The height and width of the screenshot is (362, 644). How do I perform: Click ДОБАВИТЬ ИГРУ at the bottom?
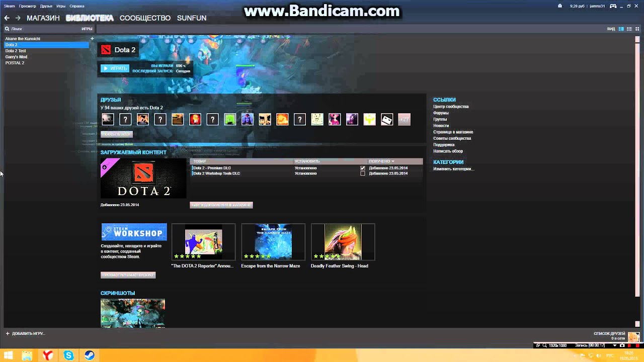coord(28,333)
